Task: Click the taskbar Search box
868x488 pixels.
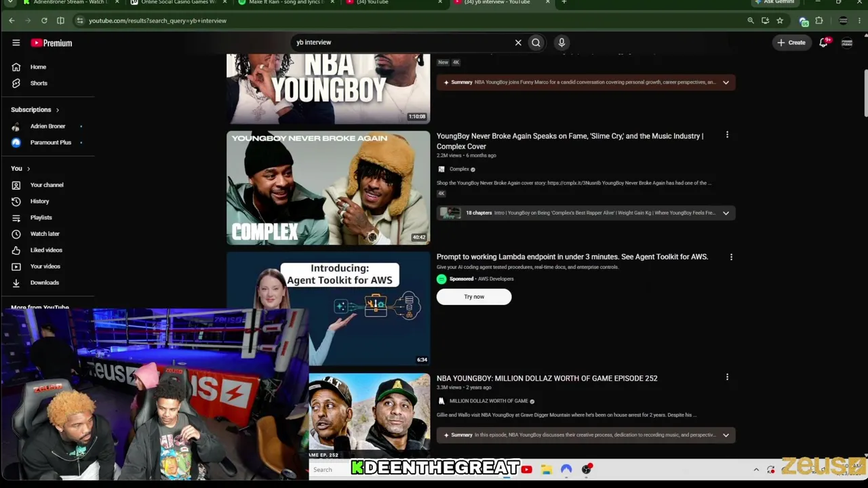Action: [330, 469]
